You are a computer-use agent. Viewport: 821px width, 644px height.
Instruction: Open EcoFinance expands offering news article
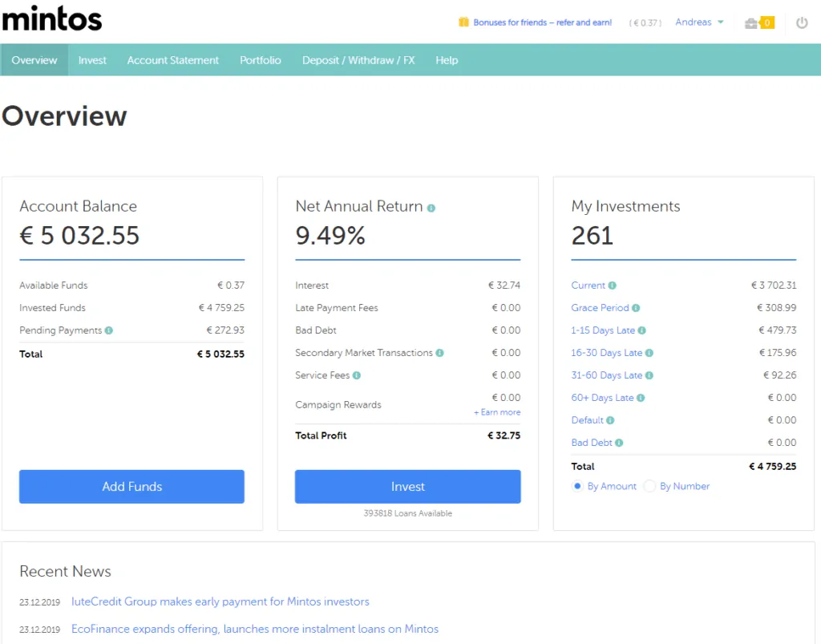click(x=255, y=629)
